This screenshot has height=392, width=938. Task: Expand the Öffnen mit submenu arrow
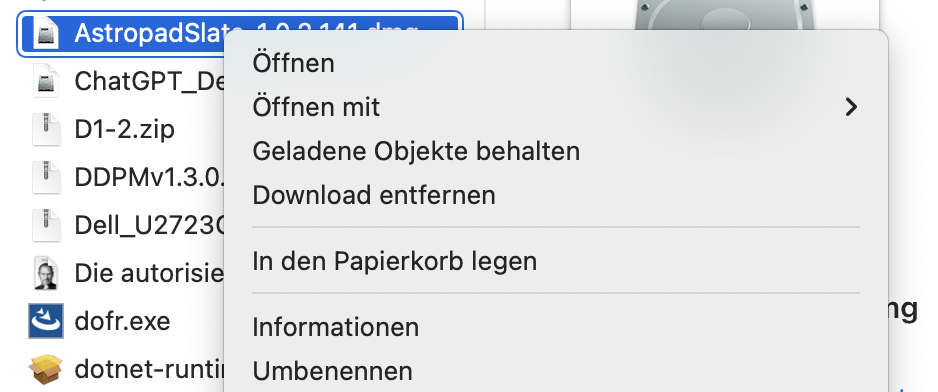coord(851,107)
